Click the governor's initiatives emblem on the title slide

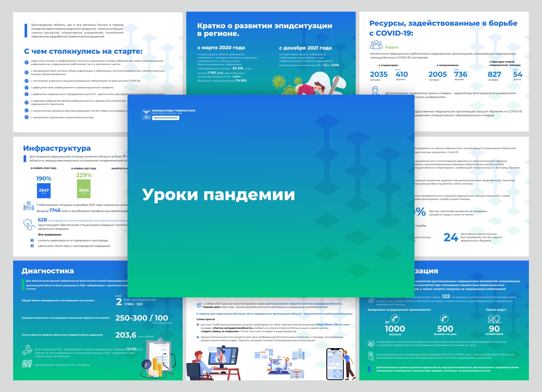[x=146, y=114]
